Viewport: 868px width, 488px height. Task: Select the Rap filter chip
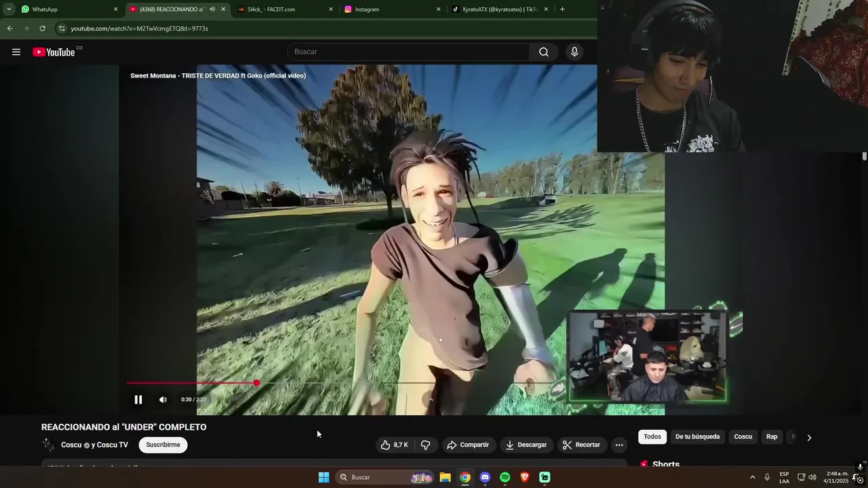[x=772, y=436]
